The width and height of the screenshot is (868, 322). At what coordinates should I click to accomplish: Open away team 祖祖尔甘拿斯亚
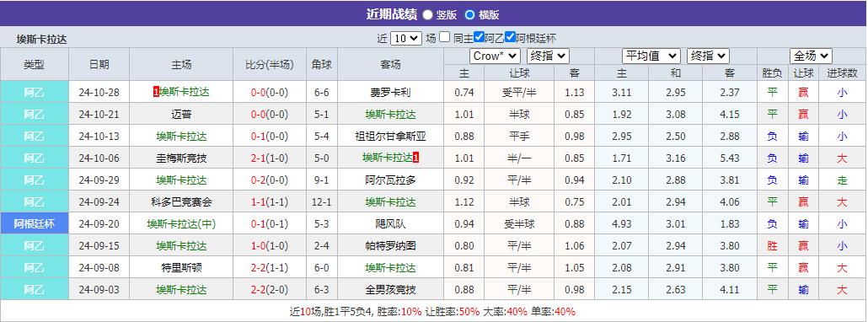(x=390, y=136)
